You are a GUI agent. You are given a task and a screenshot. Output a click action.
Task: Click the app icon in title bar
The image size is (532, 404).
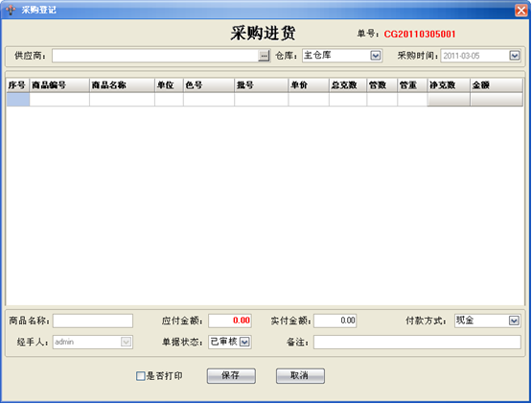11,10
